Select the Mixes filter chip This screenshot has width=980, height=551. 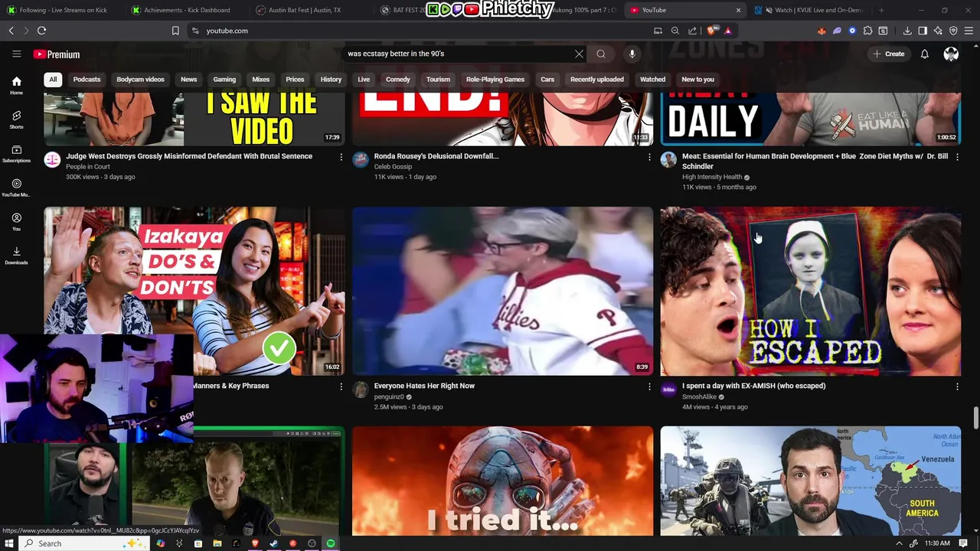pyautogui.click(x=260, y=80)
